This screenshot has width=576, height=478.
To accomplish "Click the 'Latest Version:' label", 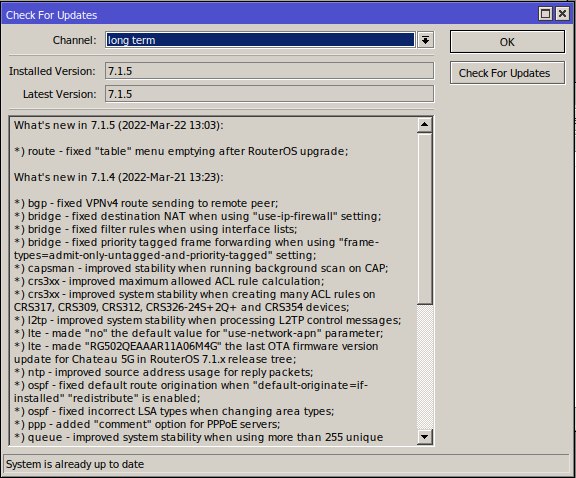I will pyautogui.click(x=60, y=94).
